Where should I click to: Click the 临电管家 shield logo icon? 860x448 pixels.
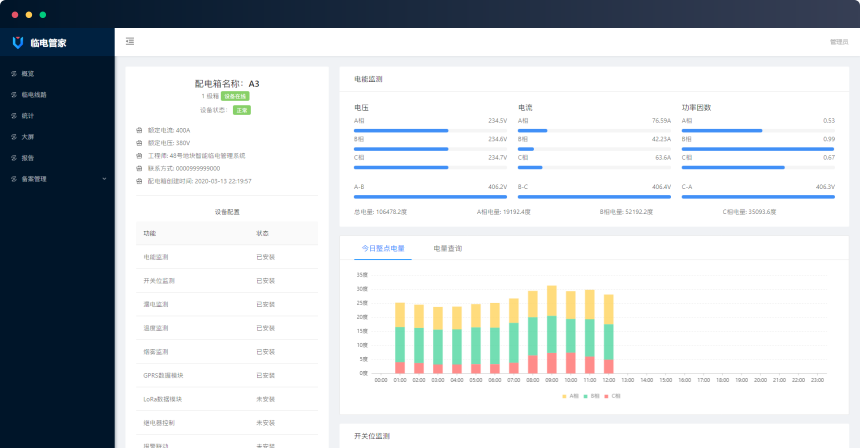(18, 42)
